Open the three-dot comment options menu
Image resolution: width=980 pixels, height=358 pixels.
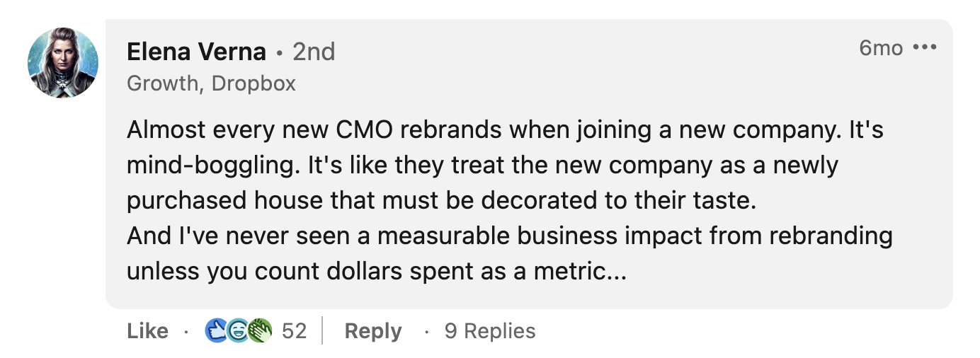coord(925,48)
